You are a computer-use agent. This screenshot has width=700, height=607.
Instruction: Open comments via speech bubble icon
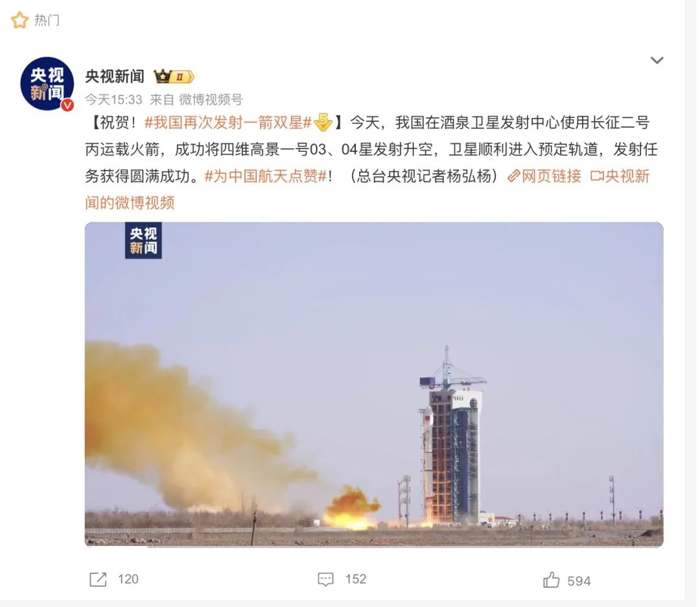click(x=325, y=579)
